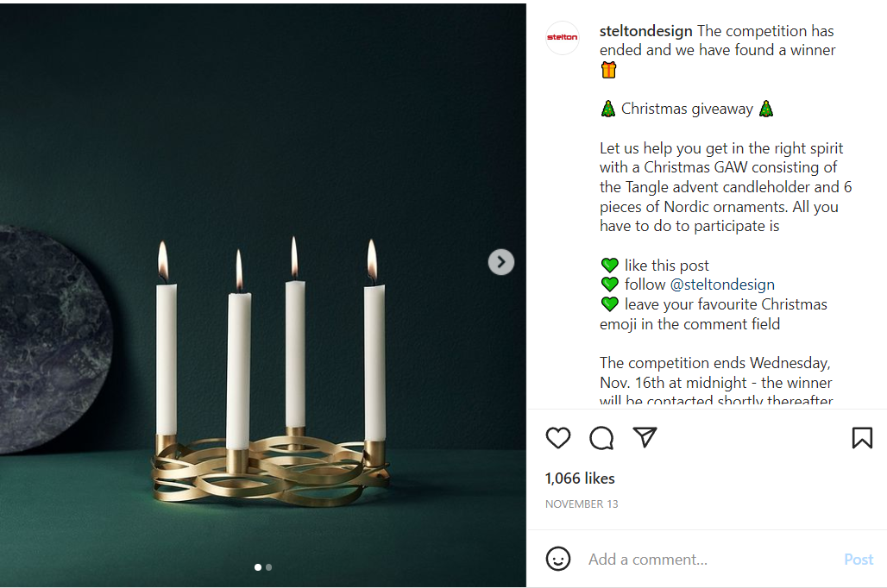Click the Stelton profile picture avatar
The image size is (887, 588).
[x=563, y=38]
